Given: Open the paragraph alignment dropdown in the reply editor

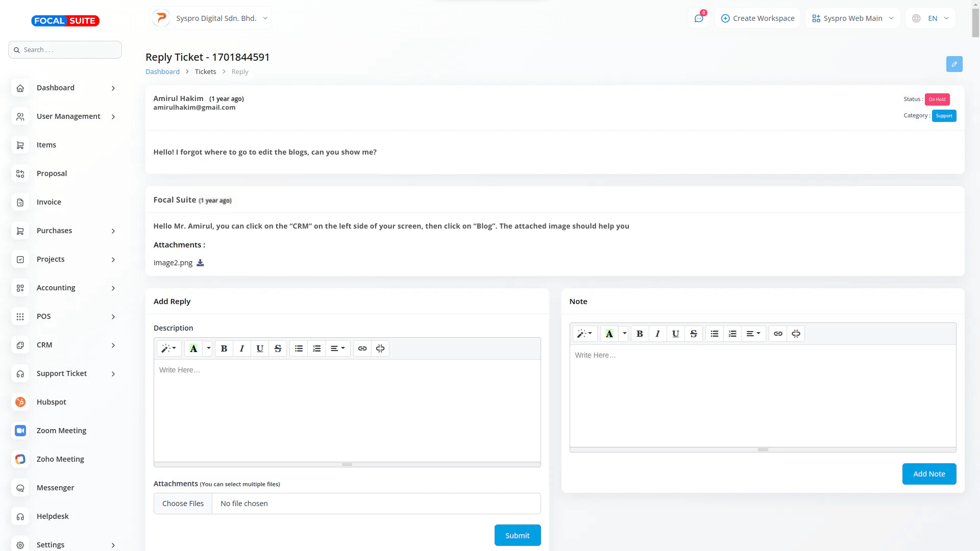Looking at the screenshot, I should [x=337, y=348].
